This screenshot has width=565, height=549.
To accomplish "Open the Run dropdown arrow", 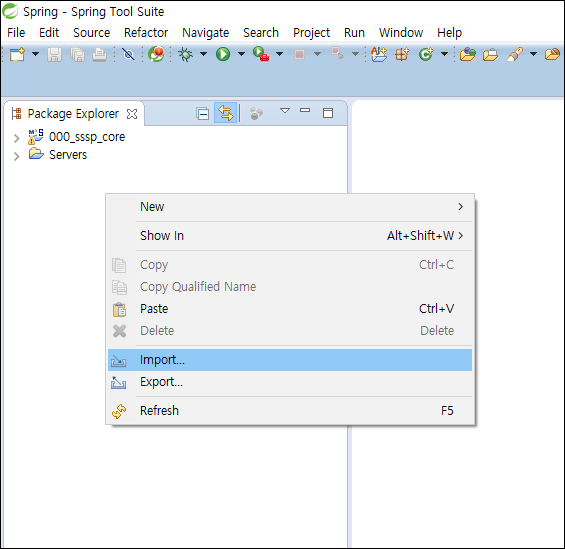I will [241, 54].
